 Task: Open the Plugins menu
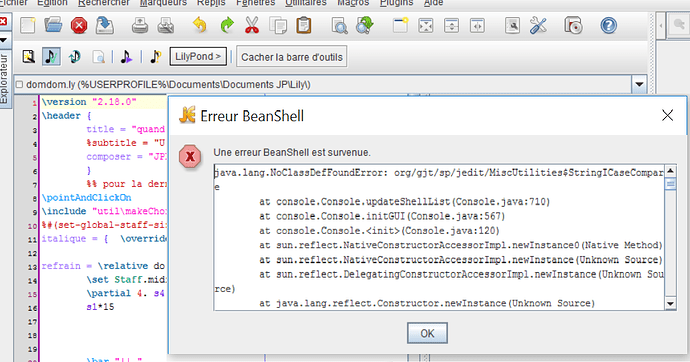click(396, 3)
